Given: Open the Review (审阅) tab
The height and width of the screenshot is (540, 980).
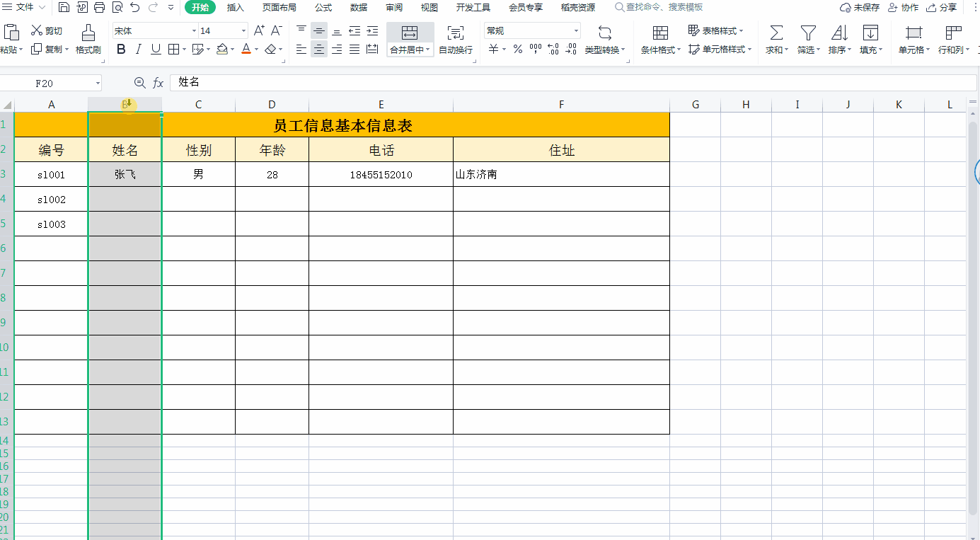Looking at the screenshot, I should click(x=394, y=8).
